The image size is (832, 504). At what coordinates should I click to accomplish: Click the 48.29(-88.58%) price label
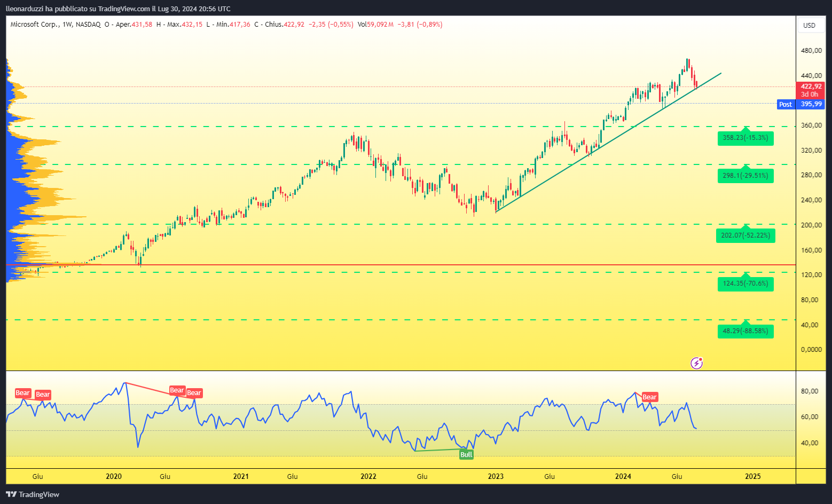(x=745, y=331)
